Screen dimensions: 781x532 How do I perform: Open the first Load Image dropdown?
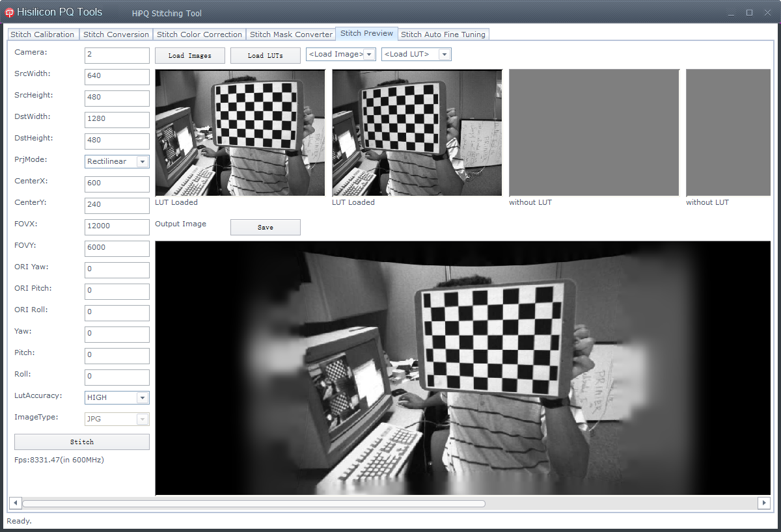[368, 54]
